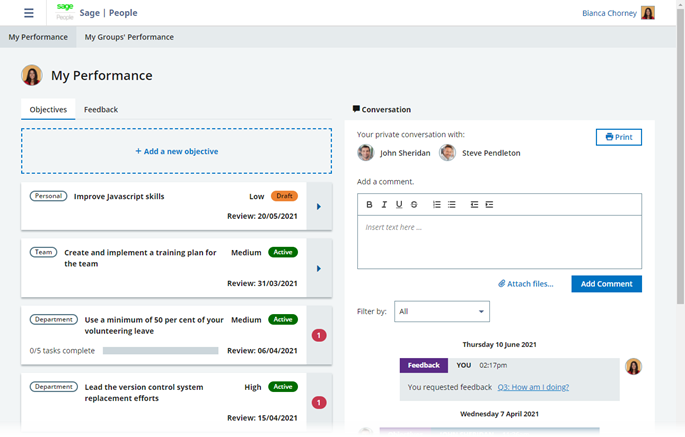The width and height of the screenshot is (685, 437).
Task: Apply strikethrough formatting in comment editor
Action: [414, 204]
